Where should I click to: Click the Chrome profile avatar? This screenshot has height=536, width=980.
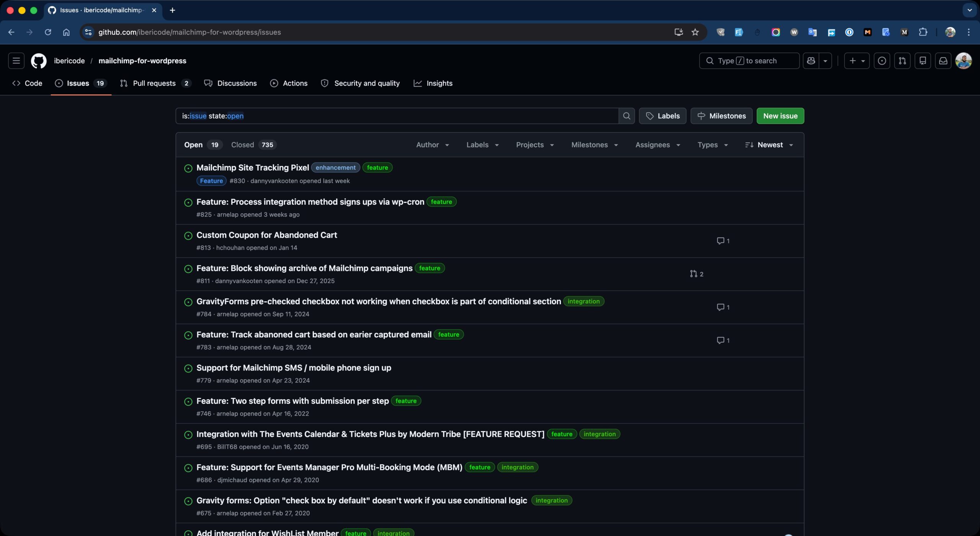point(950,32)
